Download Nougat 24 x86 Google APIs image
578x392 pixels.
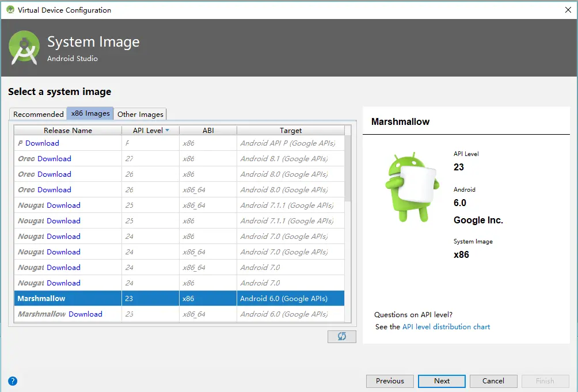[x=63, y=236]
